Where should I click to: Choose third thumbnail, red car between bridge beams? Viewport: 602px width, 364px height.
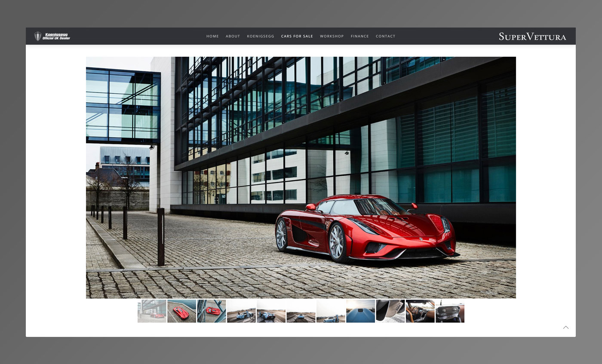(x=212, y=311)
